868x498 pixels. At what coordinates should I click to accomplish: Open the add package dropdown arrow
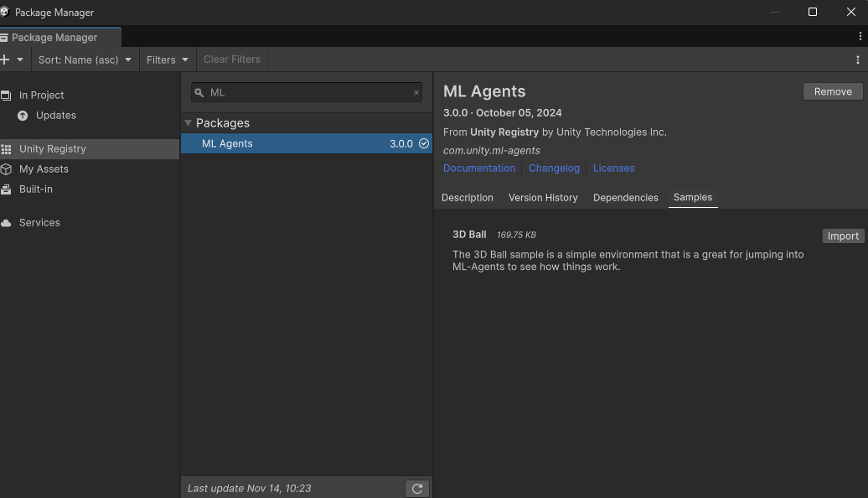pos(20,60)
